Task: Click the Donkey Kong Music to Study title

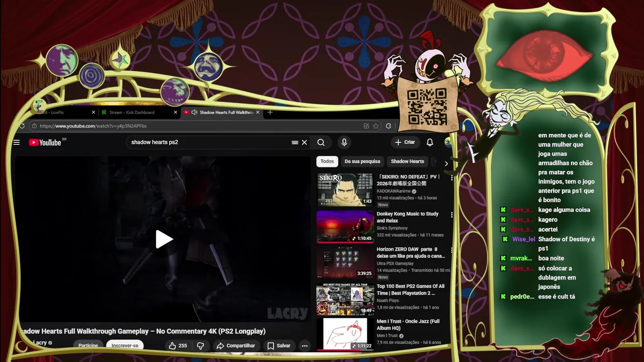Action: (x=408, y=217)
